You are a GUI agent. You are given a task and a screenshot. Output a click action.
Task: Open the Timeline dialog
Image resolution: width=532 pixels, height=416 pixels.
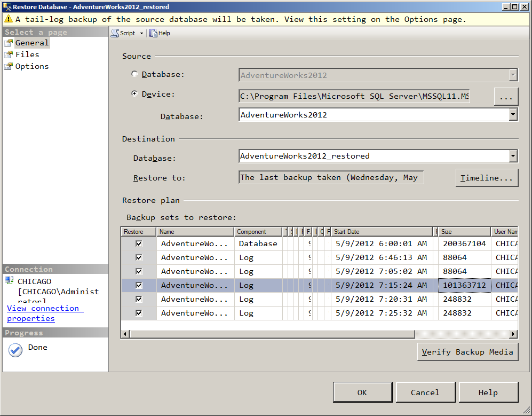487,178
